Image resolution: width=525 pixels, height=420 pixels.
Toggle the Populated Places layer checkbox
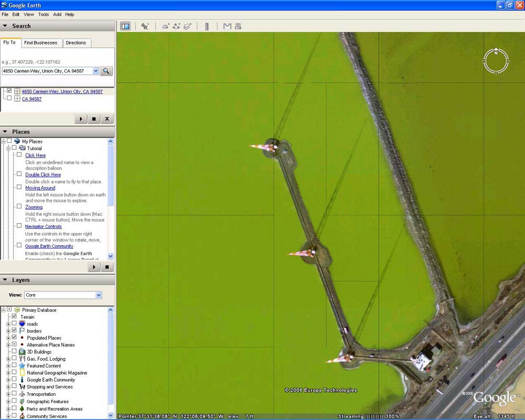14,337
